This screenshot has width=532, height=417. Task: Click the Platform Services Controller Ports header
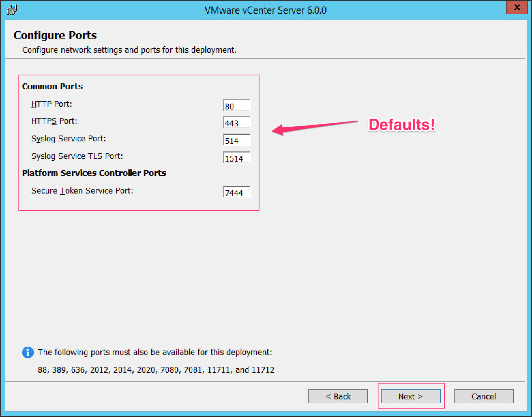click(x=94, y=173)
